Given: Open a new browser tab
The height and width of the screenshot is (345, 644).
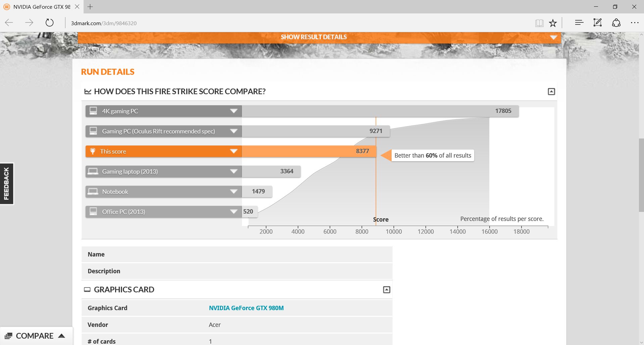Looking at the screenshot, I should [x=90, y=7].
